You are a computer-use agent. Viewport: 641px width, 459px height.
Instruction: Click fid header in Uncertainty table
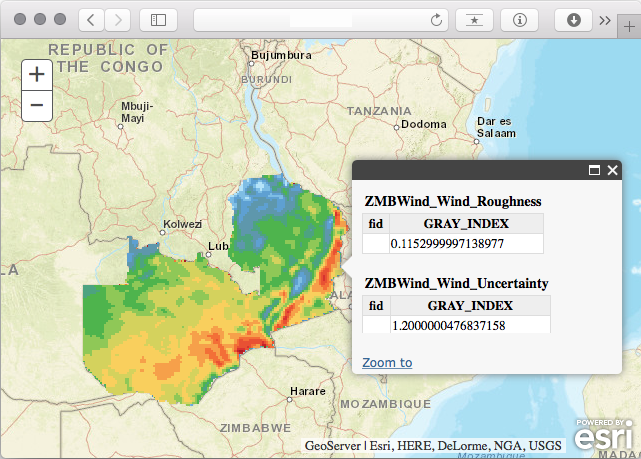[376, 305]
